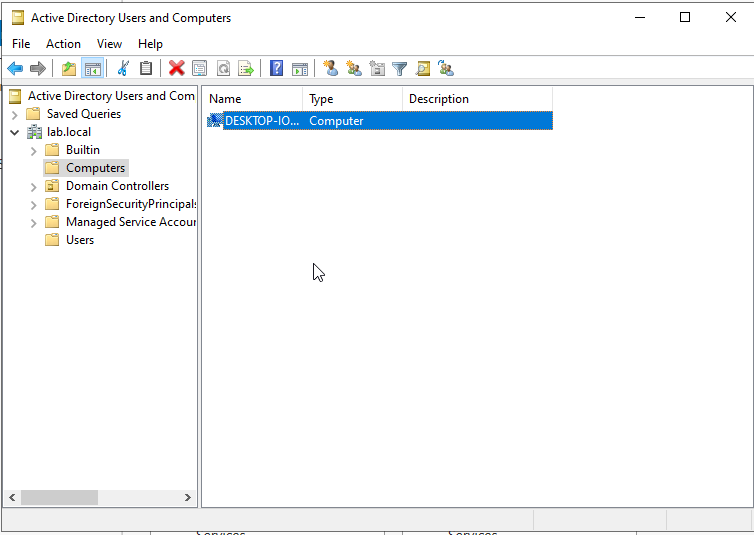
Task: Select the lab.local tree item
Action: (69, 132)
